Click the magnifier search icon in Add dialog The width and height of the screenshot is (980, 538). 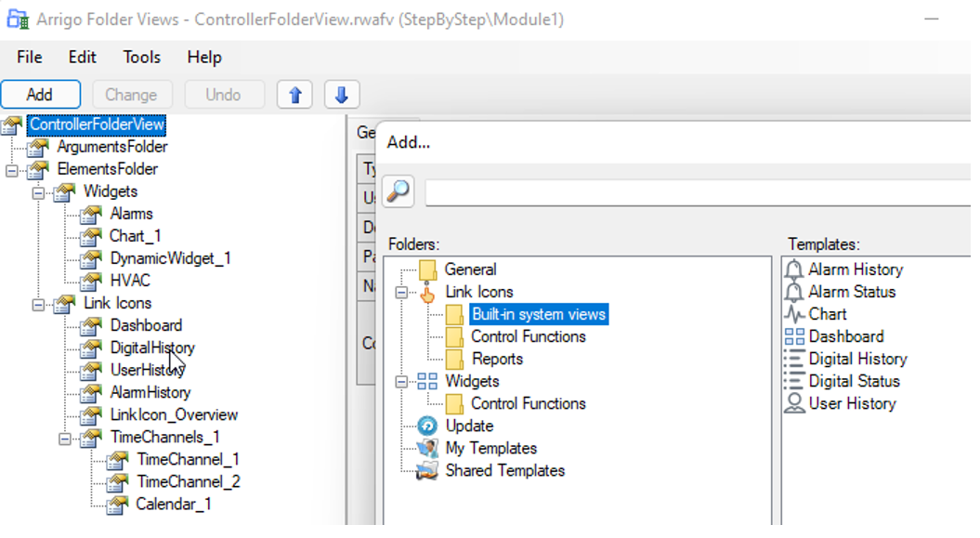click(399, 191)
